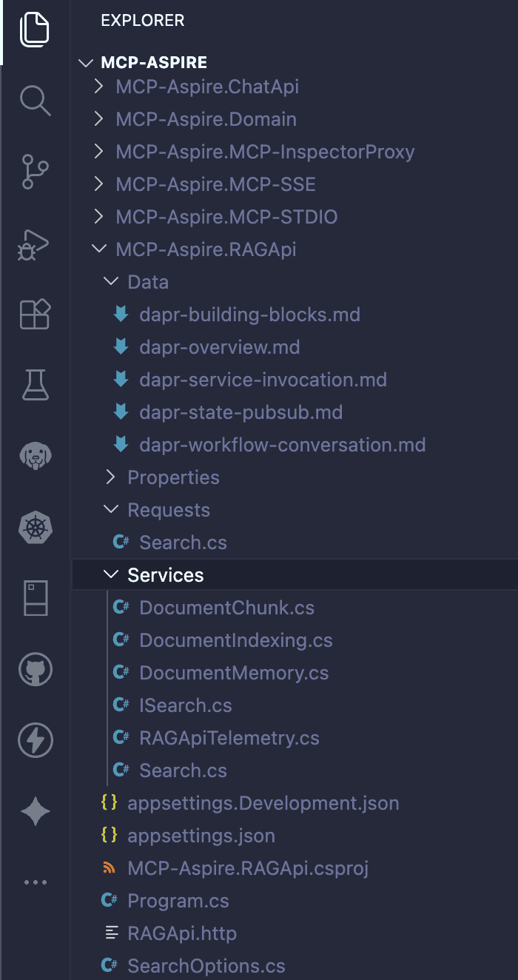
Task: Open dapr-workflow-conversation.md file
Action: pyautogui.click(x=282, y=445)
